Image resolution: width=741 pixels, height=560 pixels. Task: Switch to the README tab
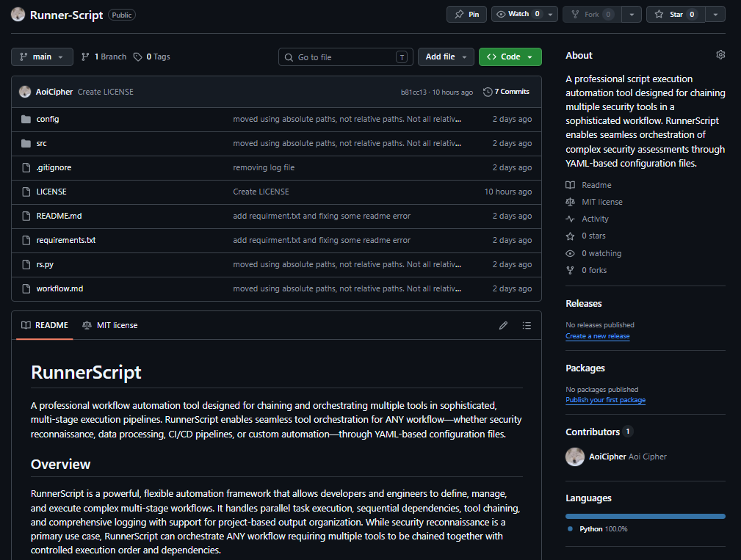(45, 325)
